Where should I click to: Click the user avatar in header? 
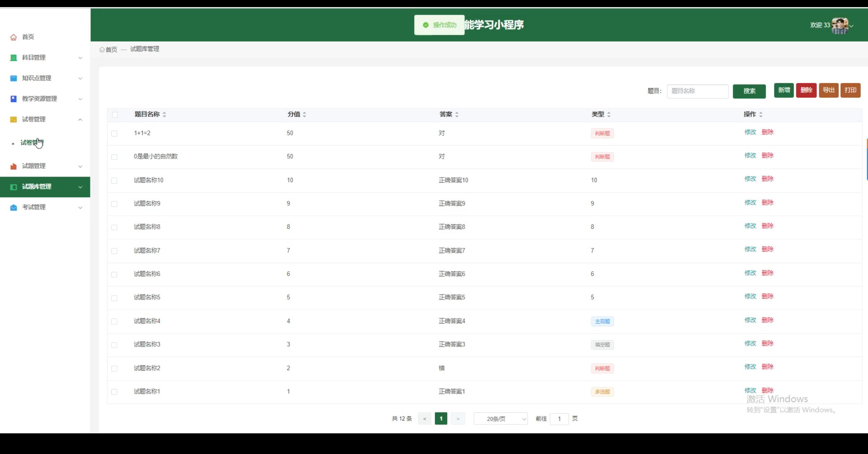[840, 26]
